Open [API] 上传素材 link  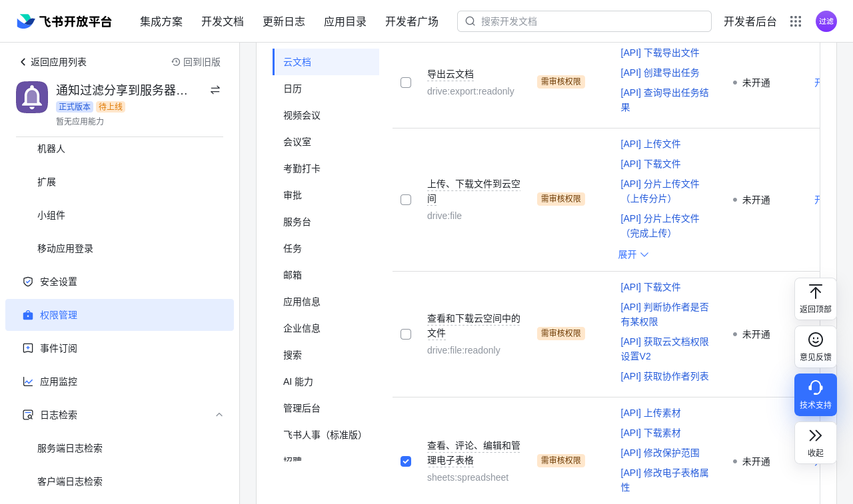click(x=650, y=413)
